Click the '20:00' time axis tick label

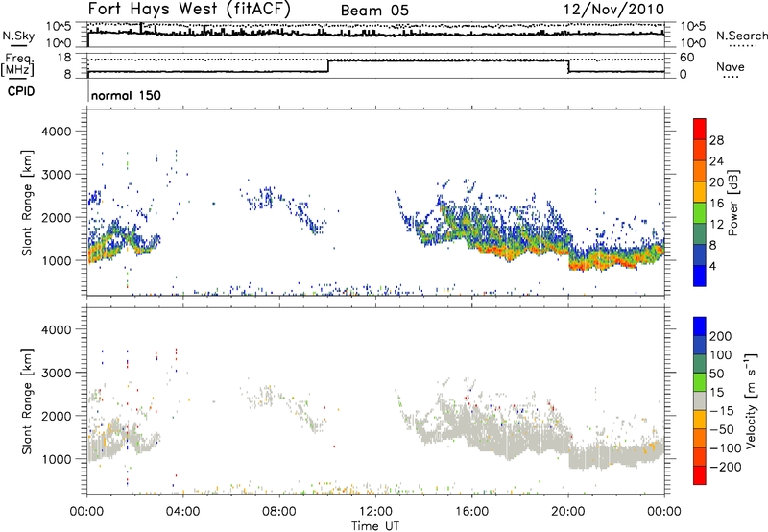click(x=568, y=512)
